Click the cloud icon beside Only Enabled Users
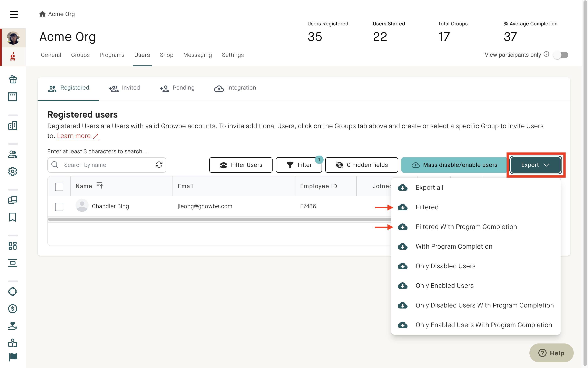Viewport: 588px width, 368px height. [403, 285]
